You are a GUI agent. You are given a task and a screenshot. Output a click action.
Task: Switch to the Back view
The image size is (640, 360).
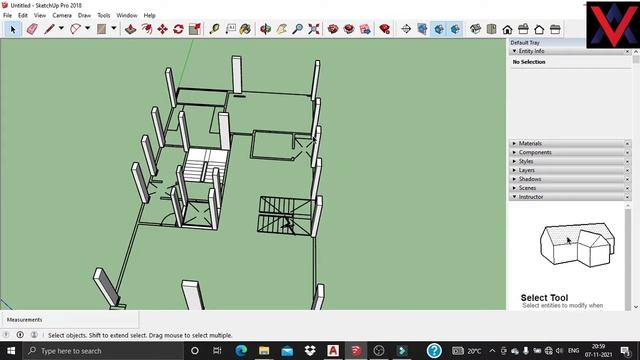click(x=539, y=29)
